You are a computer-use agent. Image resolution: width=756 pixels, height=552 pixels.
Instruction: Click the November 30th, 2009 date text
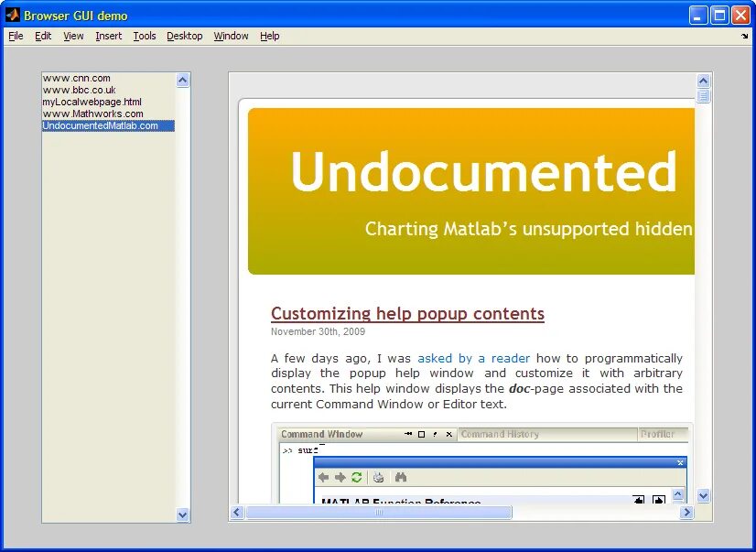(319, 331)
